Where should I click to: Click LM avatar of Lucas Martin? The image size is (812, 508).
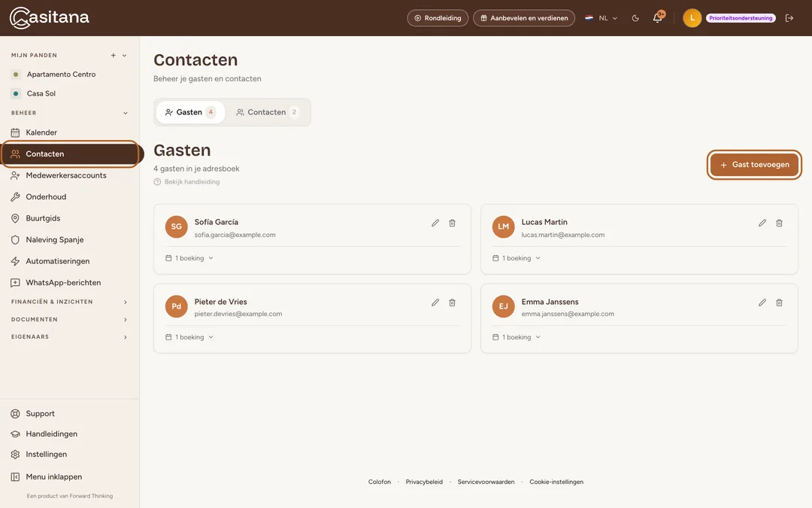(x=503, y=227)
